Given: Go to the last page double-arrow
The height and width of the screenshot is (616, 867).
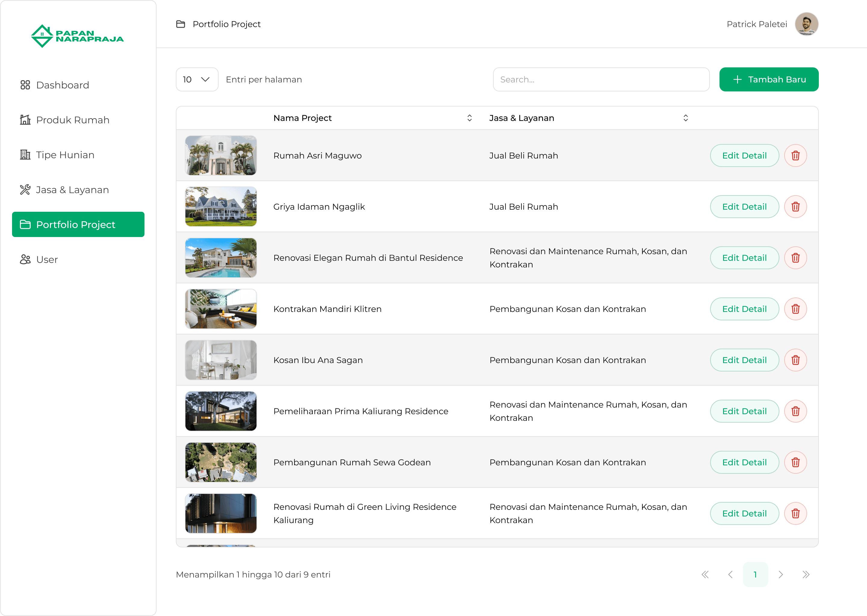Looking at the screenshot, I should (806, 574).
